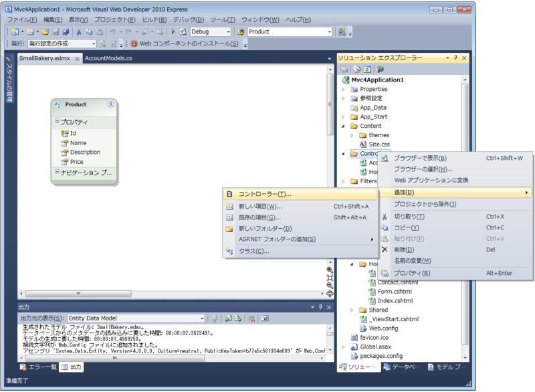This screenshot has height=392, width=535.
Task: Click the スタイルの管理 side tab
Action: [x=9, y=78]
